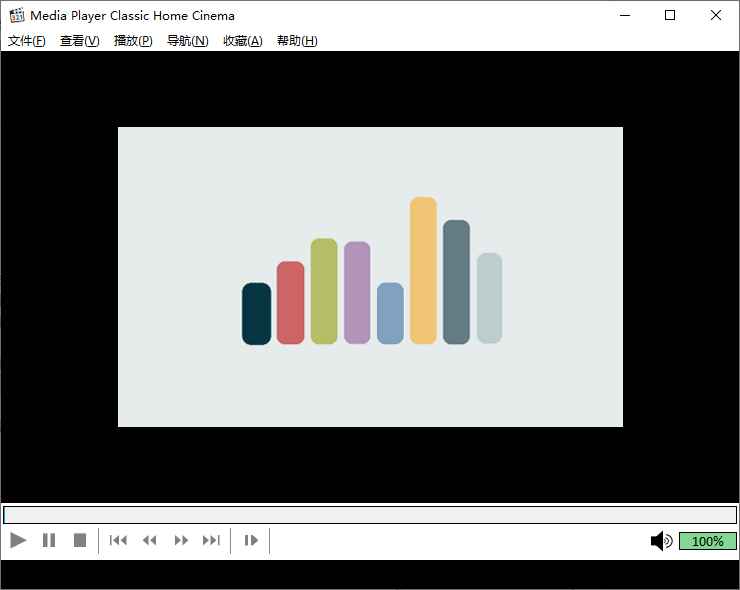
Task: Fast forward with increase speed button
Action: [181, 541]
